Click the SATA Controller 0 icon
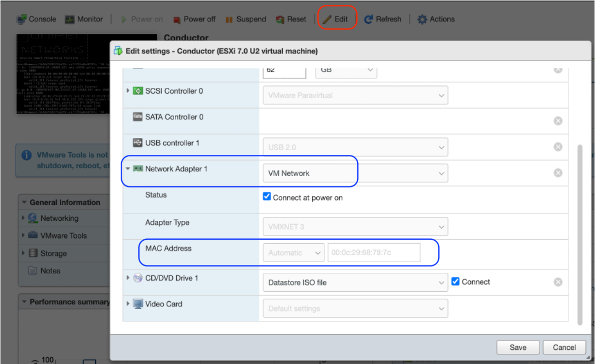The height and width of the screenshot is (364, 595). pyautogui.click(x=138, y=117)
